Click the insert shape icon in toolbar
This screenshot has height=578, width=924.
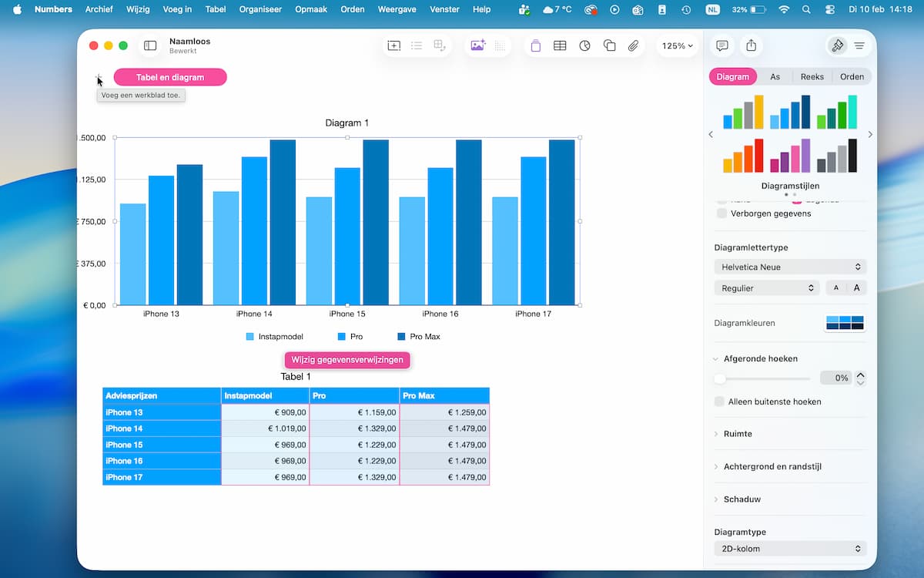(609, 45)
